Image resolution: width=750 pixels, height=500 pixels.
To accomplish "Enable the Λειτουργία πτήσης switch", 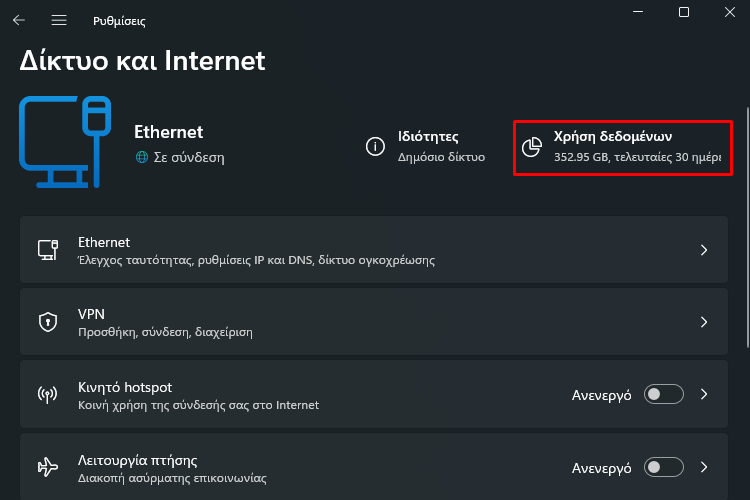I will pos(663,467).
